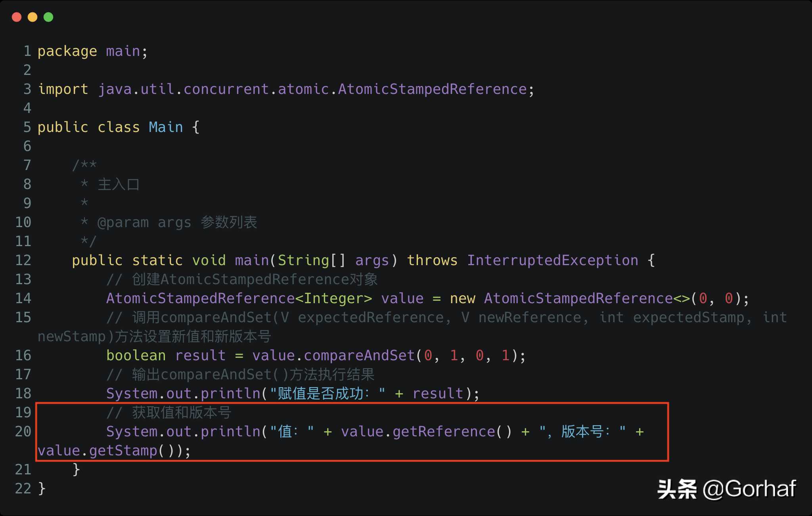Viewport: 812px width, 516px height.
Task: Click the "*/" comment end on line 11
Action: [x=88, y=241]
